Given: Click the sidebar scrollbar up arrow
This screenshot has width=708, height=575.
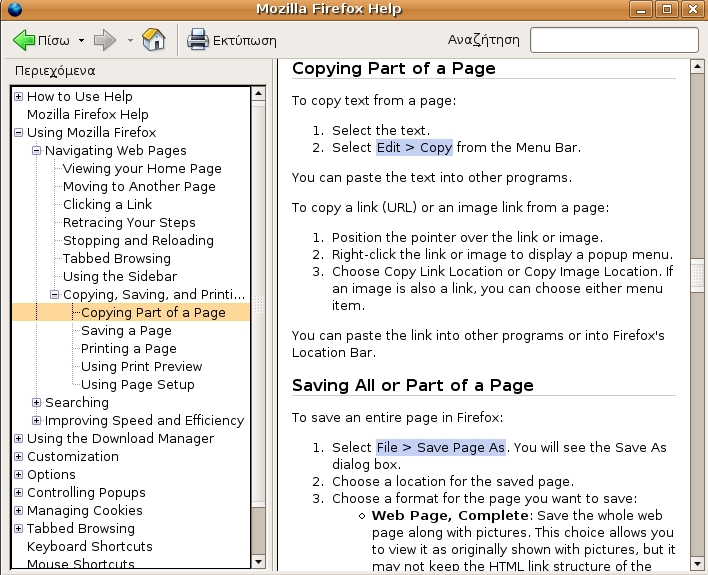Looking at the screenshot, I should click(x=258, y=94).
